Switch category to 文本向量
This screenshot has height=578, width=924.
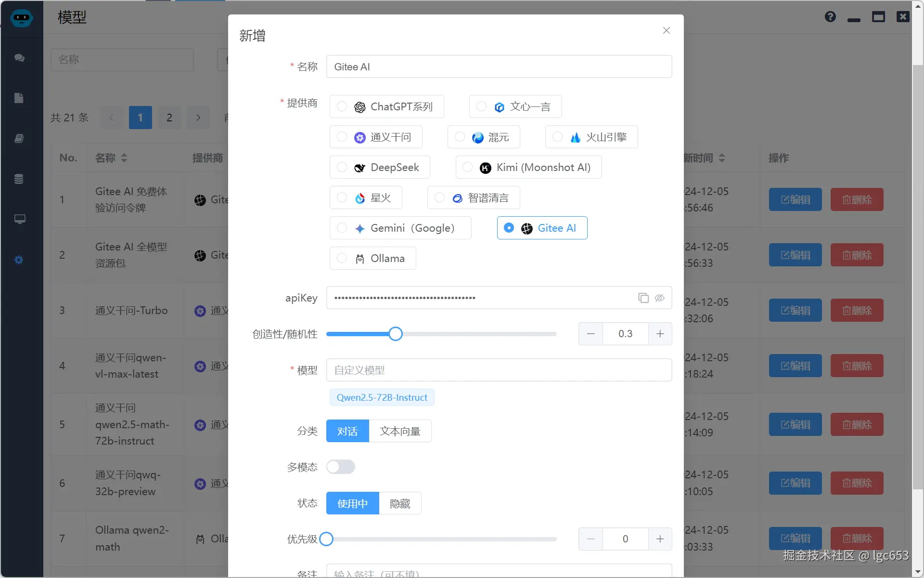(x=399, y=431)
